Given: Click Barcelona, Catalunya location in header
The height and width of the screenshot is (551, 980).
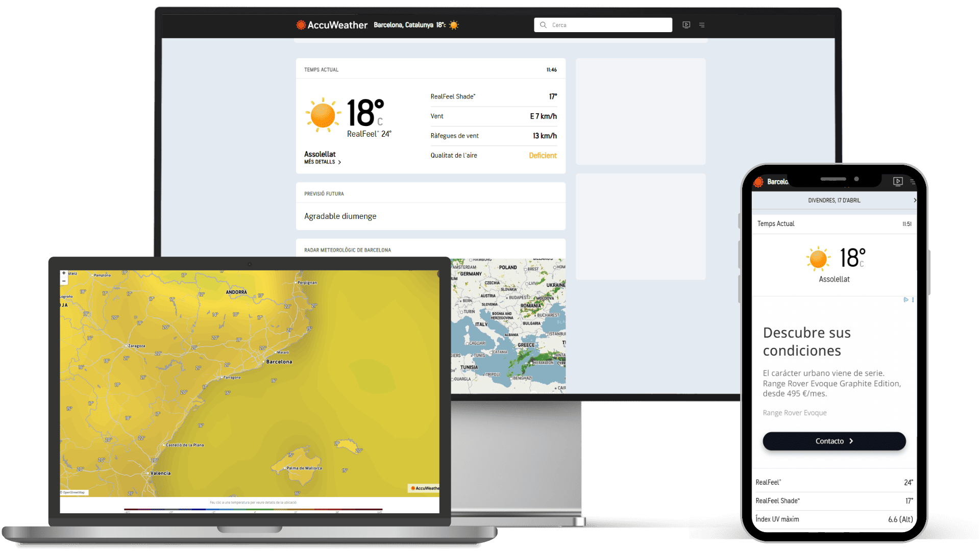Looking at the screenshot, I should (403, 25).
